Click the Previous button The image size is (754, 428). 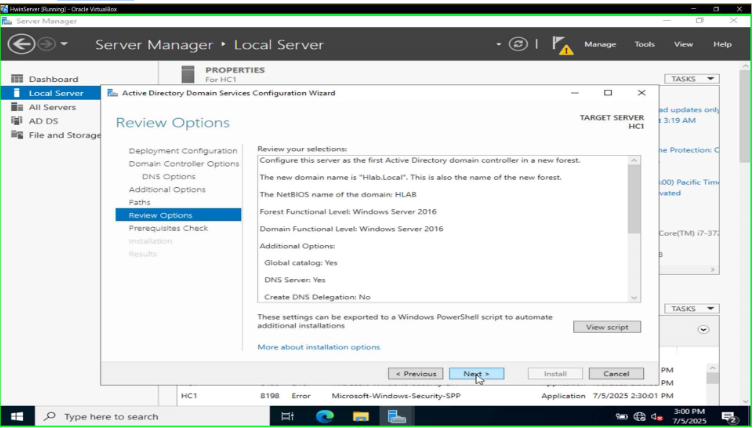point(415,374)
